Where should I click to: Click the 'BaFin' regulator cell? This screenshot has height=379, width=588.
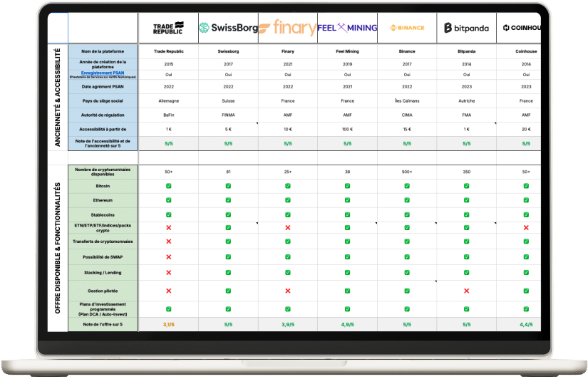click(x=169, y=115)
